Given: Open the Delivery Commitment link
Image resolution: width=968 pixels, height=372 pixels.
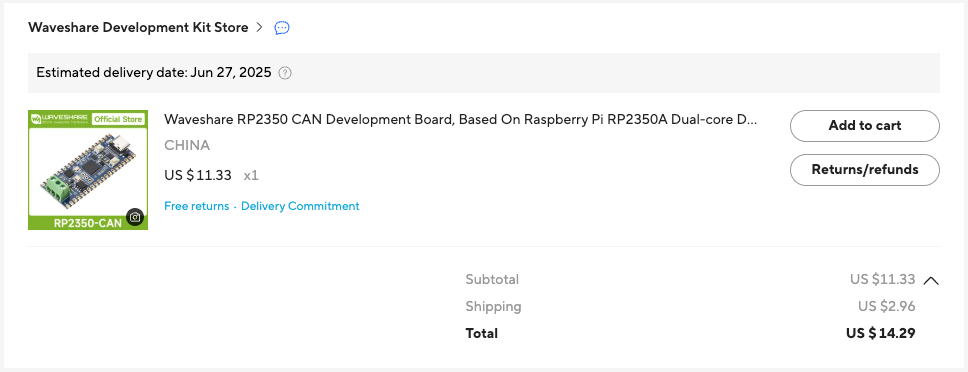Looking at the screenshot, I should [x=300, y=206].
